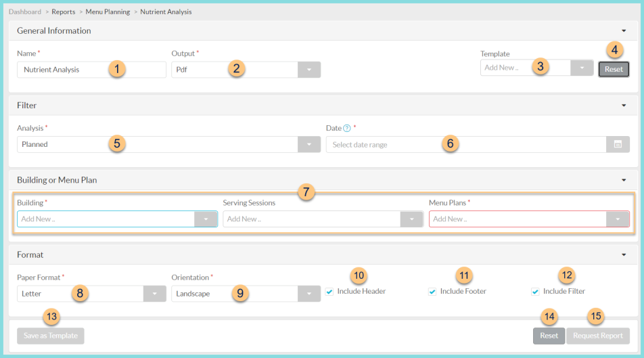Viewport: 644px width, 358px height.
Task: Click the Filter section title
Action: 26,106
